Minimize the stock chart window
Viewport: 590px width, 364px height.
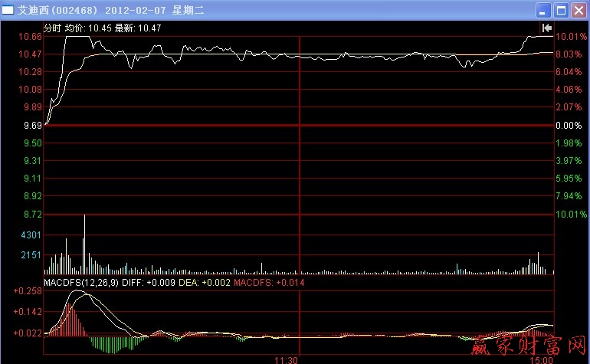pos(543,10)
